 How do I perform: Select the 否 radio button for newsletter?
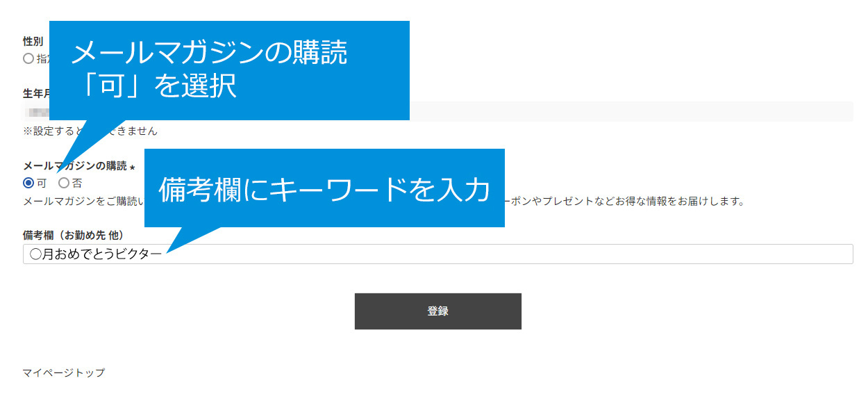[x=64, y=183]
